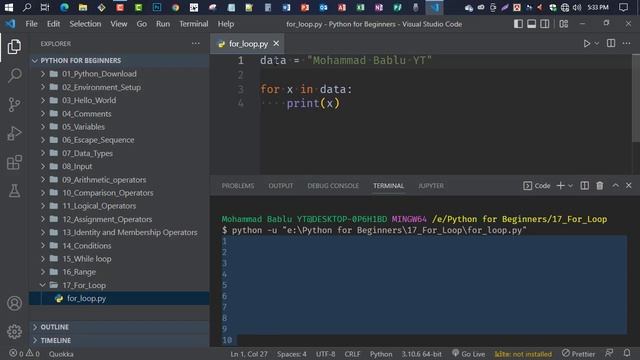Switch to the Terminal panel tab
The height and width of the screenshot is (360, 640).
pos(388,186)
